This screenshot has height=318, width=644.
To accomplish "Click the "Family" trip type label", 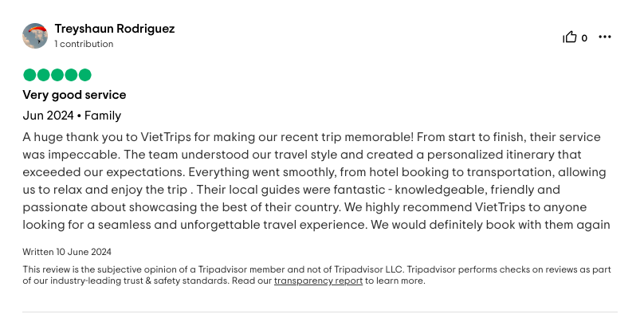I will [103, 116].
